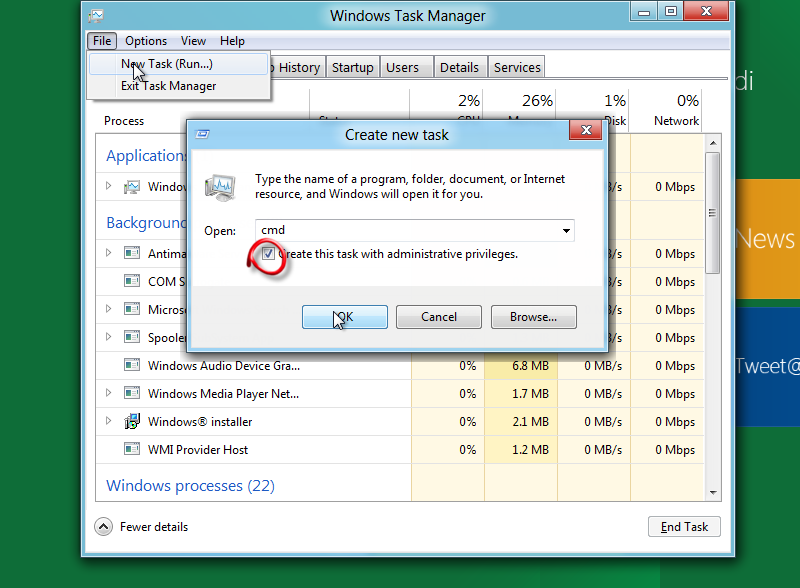Open the dropdown arrow of the Open field
Image resolution: width=800 pixels, height=588 pixels.
pyautogui.click(x=566, y=231)
